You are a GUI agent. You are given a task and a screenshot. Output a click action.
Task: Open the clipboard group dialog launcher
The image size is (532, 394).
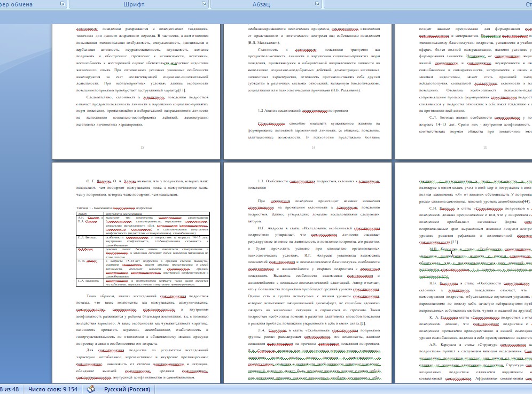pyautogui.click(x=62, y=4)
